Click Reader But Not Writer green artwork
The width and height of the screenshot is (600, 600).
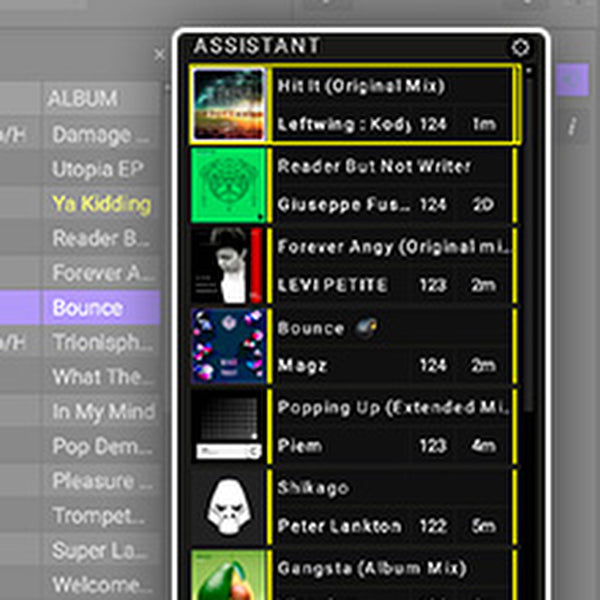(229, 185)
